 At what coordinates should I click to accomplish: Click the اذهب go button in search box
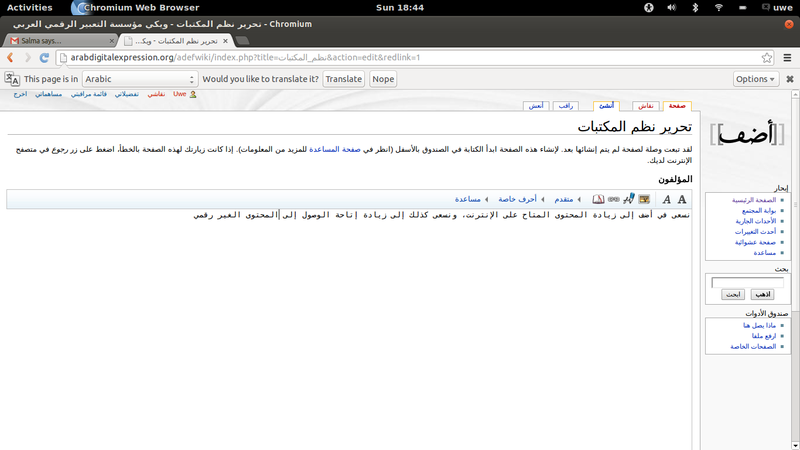[x=762, y=294]
